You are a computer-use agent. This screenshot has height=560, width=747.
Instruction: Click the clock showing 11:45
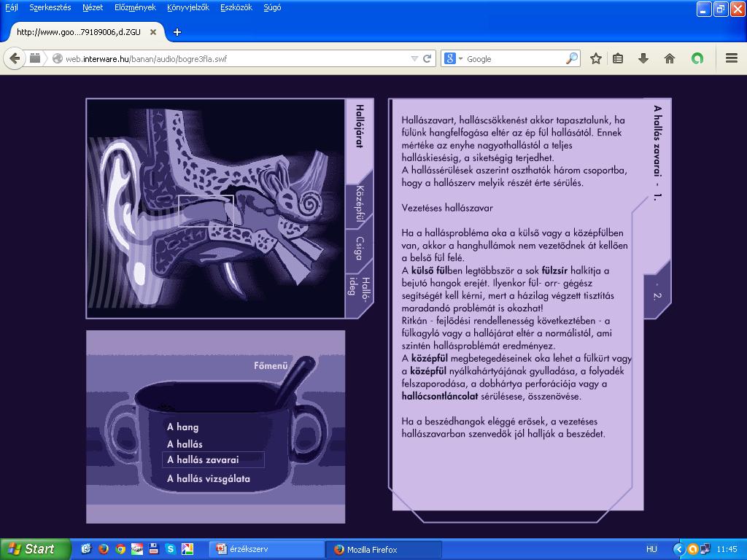727,549
